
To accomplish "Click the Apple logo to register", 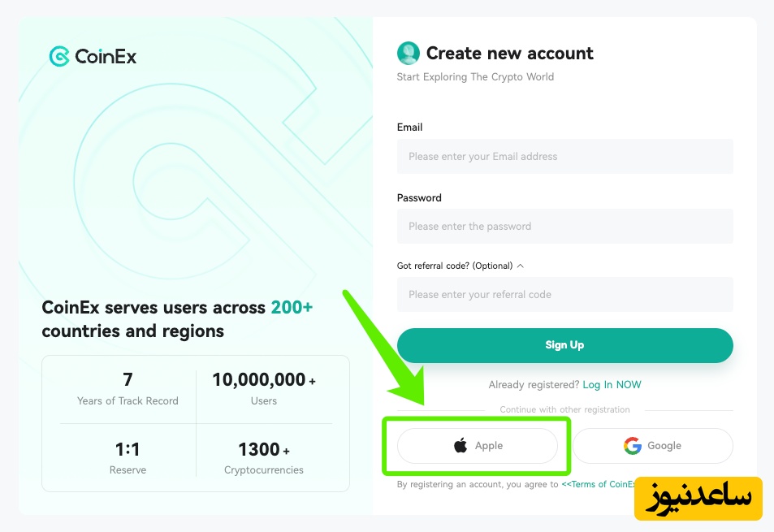I will (x=461, y=445).
